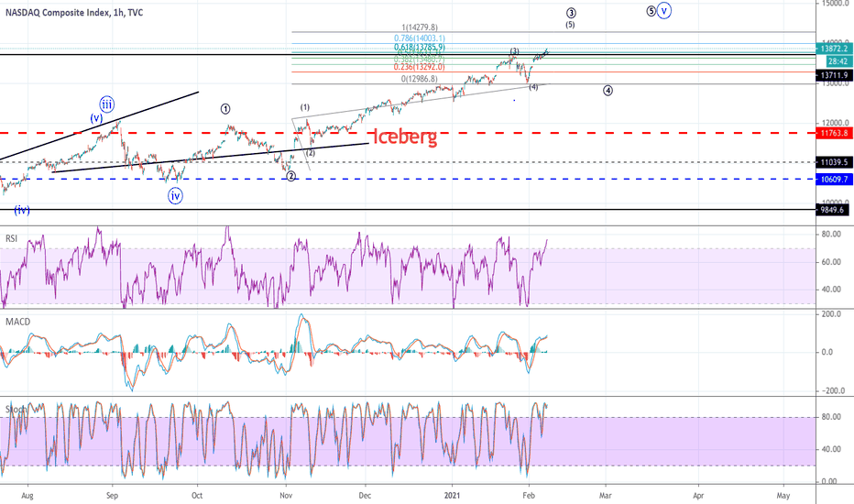Click 80.00 on the RSI axis
This screenshot has height=504, width=854.
click(x=832, y=235)
